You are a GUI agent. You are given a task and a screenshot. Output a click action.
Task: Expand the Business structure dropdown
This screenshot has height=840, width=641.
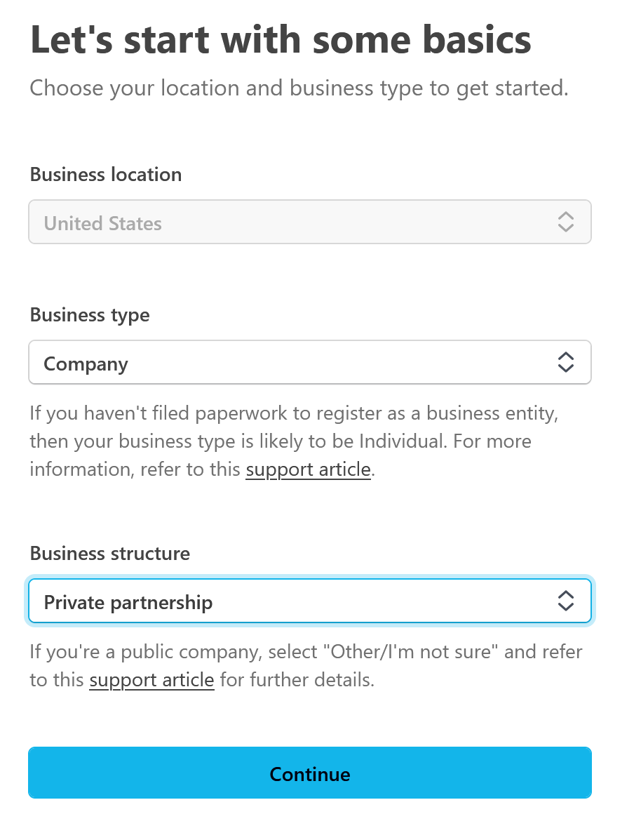click(x=309, y=601)
